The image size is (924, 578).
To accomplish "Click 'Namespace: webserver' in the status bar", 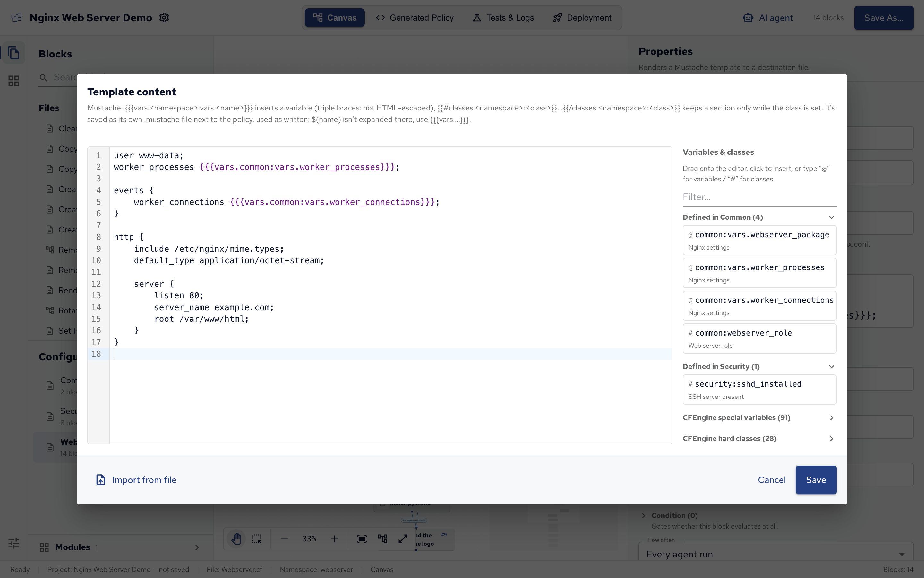I will click(316, 569).
